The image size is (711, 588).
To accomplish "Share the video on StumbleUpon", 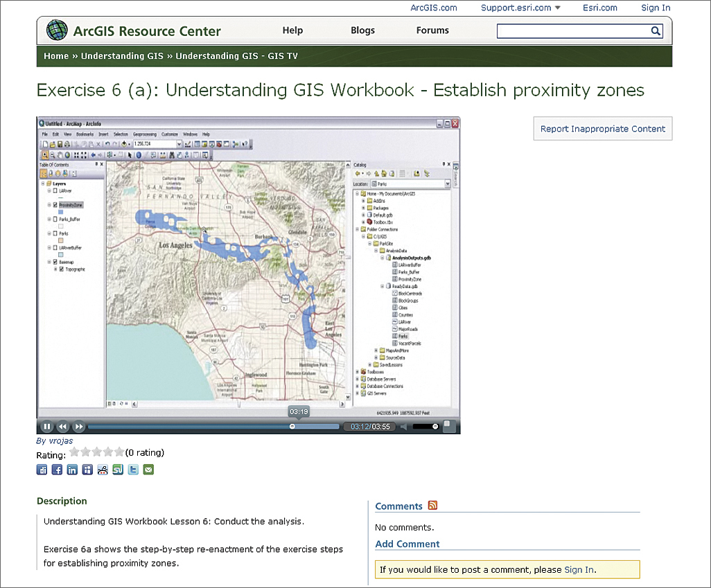I will [118, 470].
